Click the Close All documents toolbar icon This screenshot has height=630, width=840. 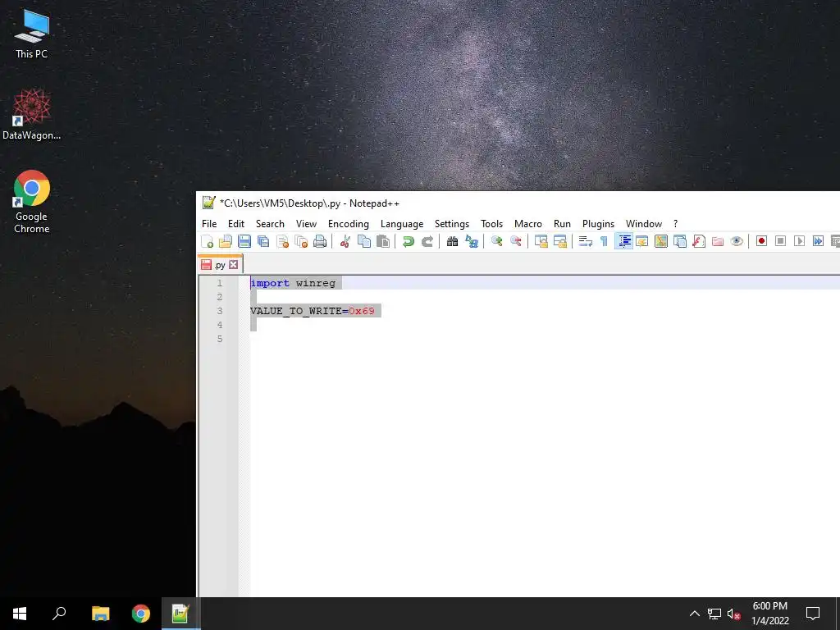coord(301,241)
